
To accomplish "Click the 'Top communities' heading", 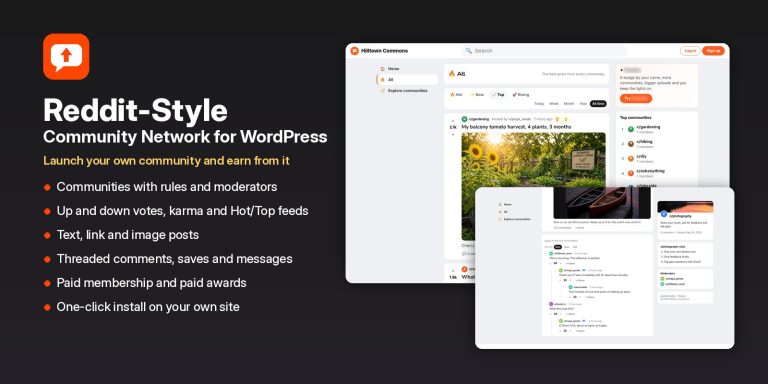I will pos(636,118).
